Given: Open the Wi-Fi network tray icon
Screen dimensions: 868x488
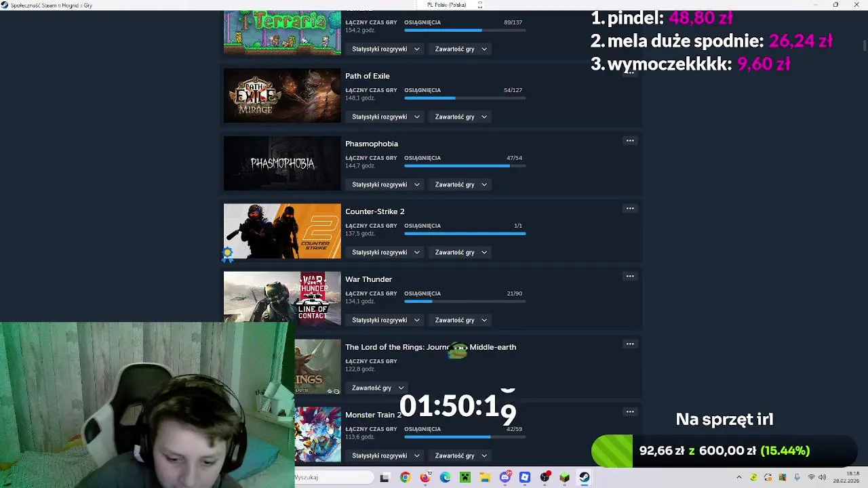Looking at the screenshot, I should tap(811, 477).
